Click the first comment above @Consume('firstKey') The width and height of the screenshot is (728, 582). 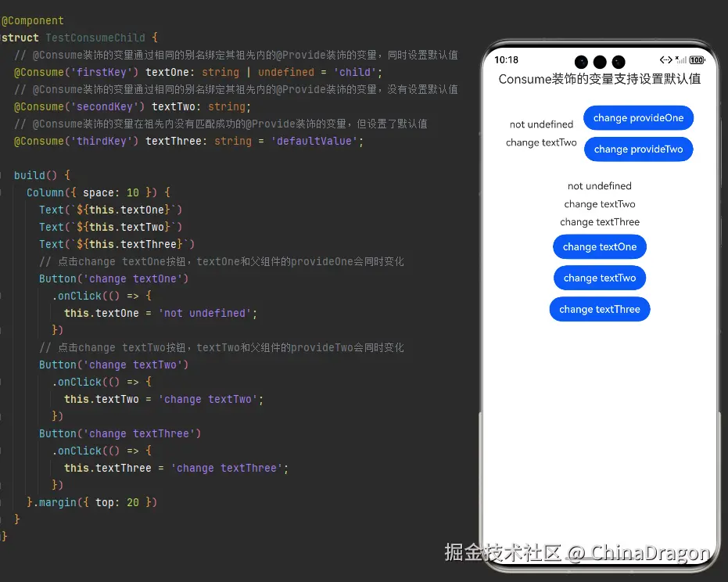tap(236, 55)
